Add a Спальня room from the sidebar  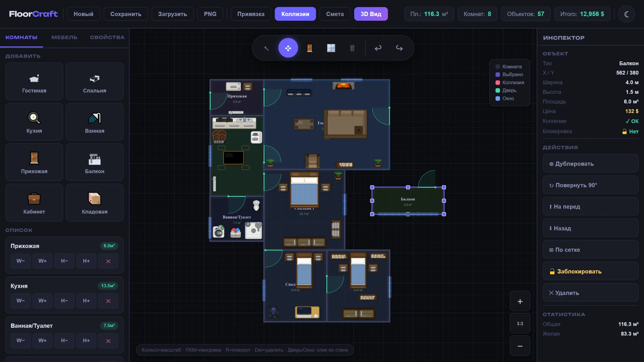click(95, 81)
